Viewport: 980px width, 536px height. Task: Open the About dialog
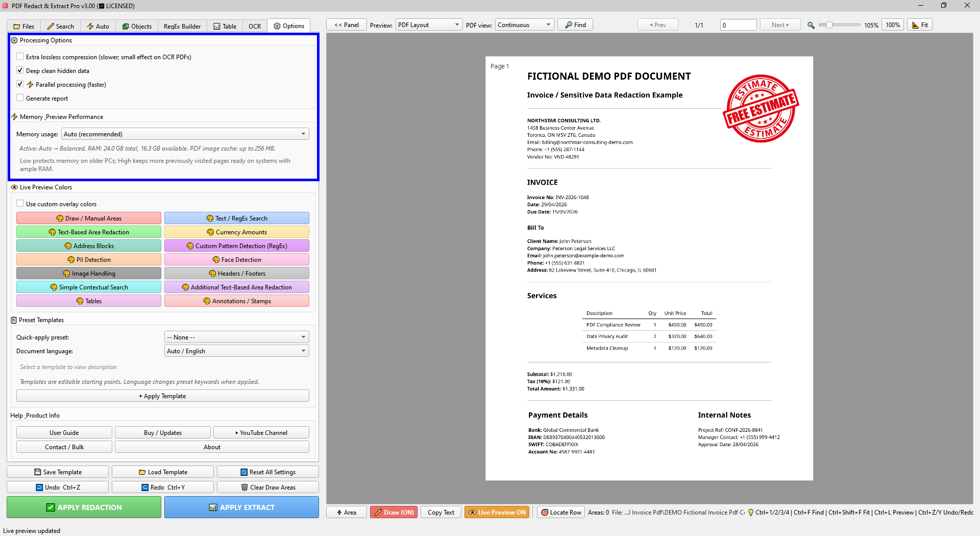pos(212,447)
